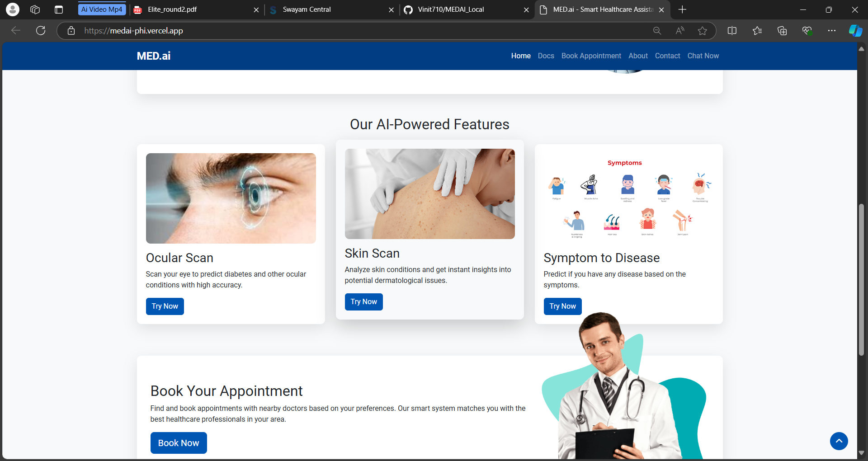Open Chat Now from navbar
This screenshot has height=461, width=868.
point(703,56)
